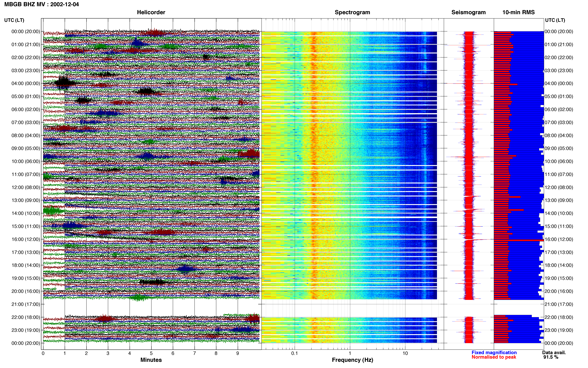Click left time label 06:00 (02:00)
The image size is (588, 368).
pos(26,109)
